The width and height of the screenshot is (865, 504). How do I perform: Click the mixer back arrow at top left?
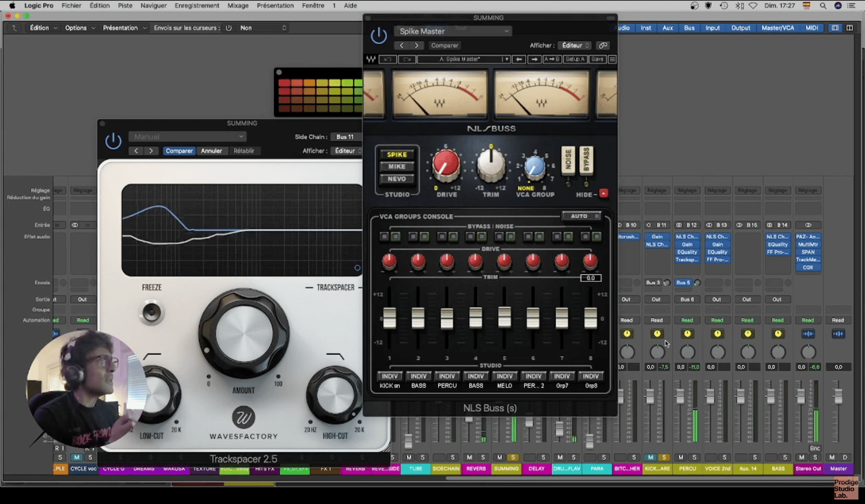coord(14,28)
